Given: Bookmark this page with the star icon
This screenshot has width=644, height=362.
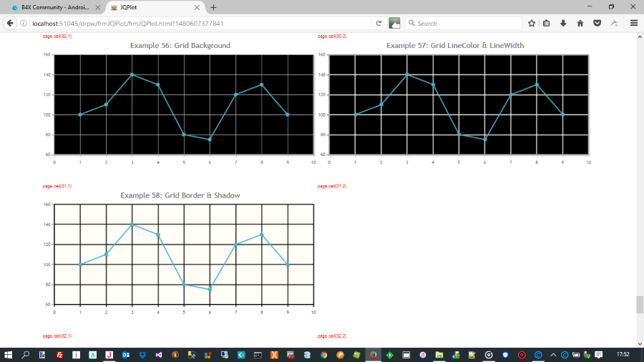Looking at the screenshot, I should 532,24.
